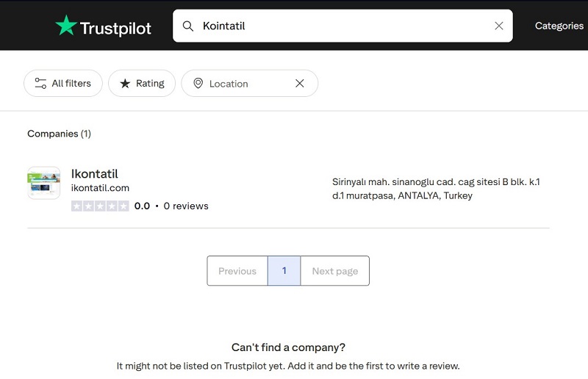This screenshot has width=588, height=379.
Task: Select page 1 in pagination
Action: pyautogui.click(x=284, y=270)
